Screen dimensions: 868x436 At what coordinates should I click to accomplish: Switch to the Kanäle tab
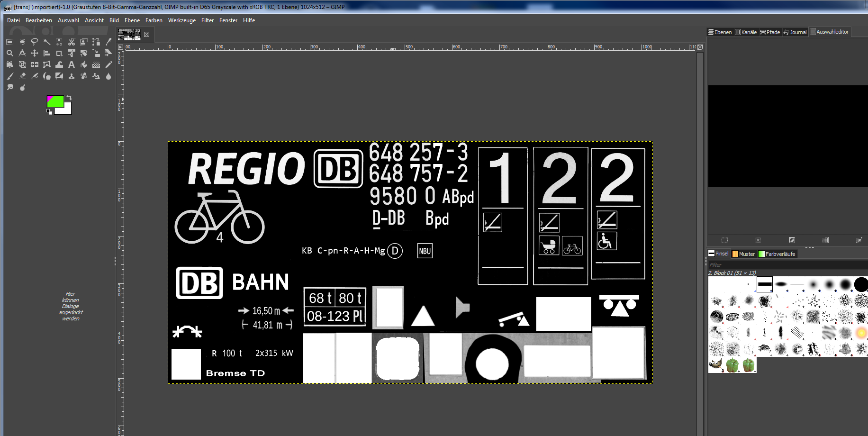point(746,32)
